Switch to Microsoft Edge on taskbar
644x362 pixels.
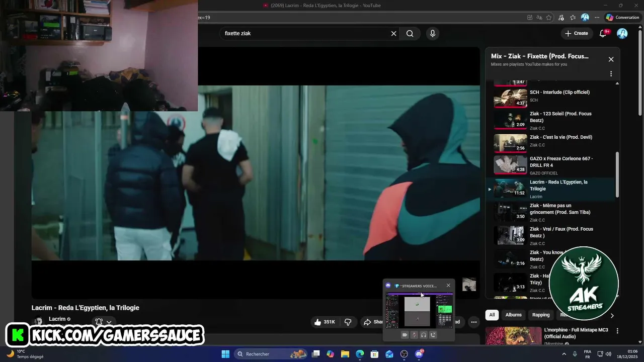click(360, 354)
